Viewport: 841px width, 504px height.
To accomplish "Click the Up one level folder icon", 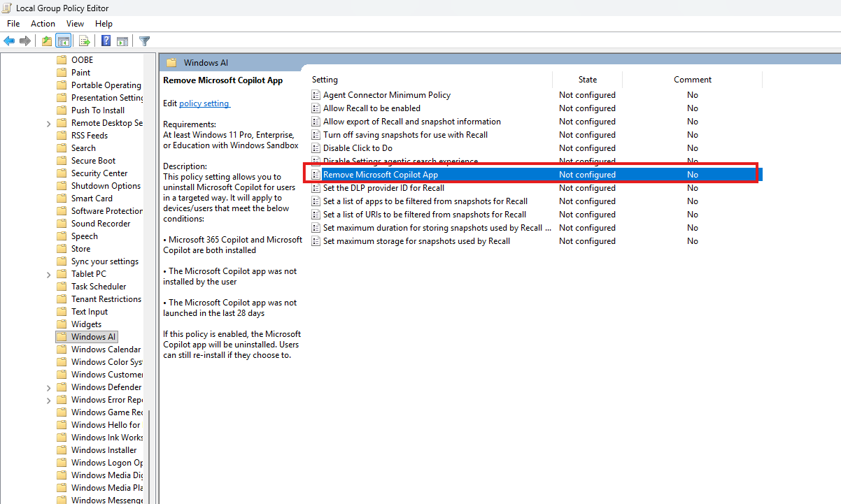I will pyautogui.click(x=47, y=41).
